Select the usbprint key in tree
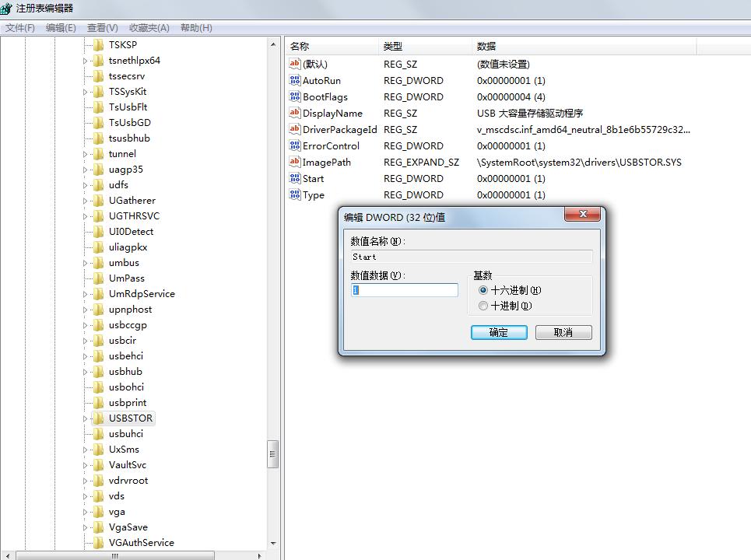751x560 pixels. pos(128,403)
